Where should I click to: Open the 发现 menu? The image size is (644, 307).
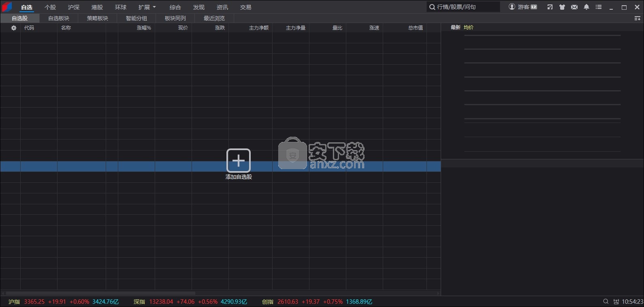pos(199,7)
